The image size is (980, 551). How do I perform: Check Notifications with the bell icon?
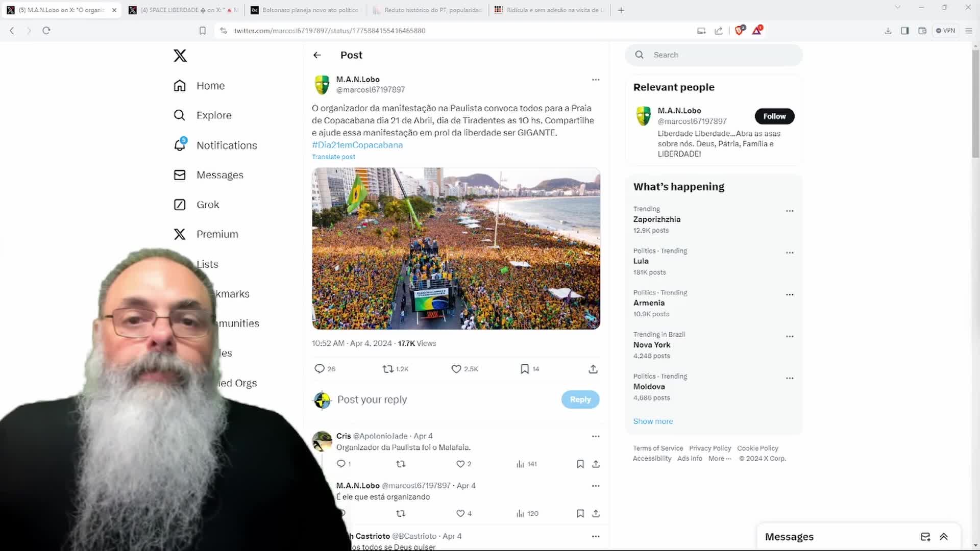tap(226, 145)
